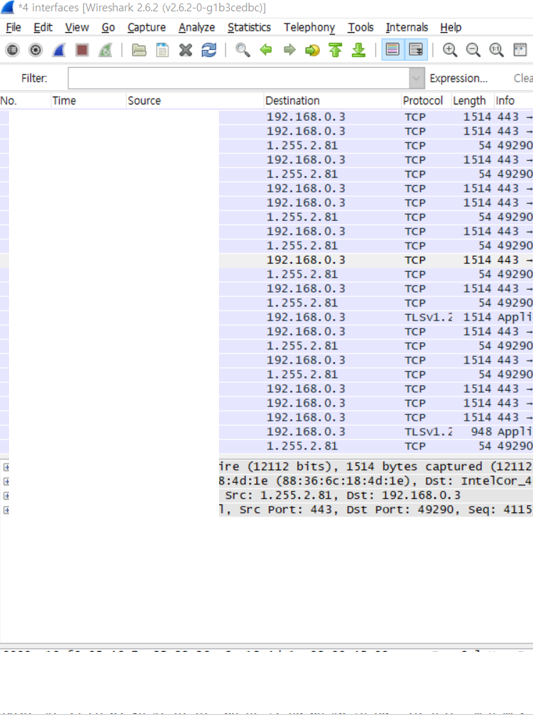
Task: Open the filter history dropdown arrow
Action: tap(416, 78)
